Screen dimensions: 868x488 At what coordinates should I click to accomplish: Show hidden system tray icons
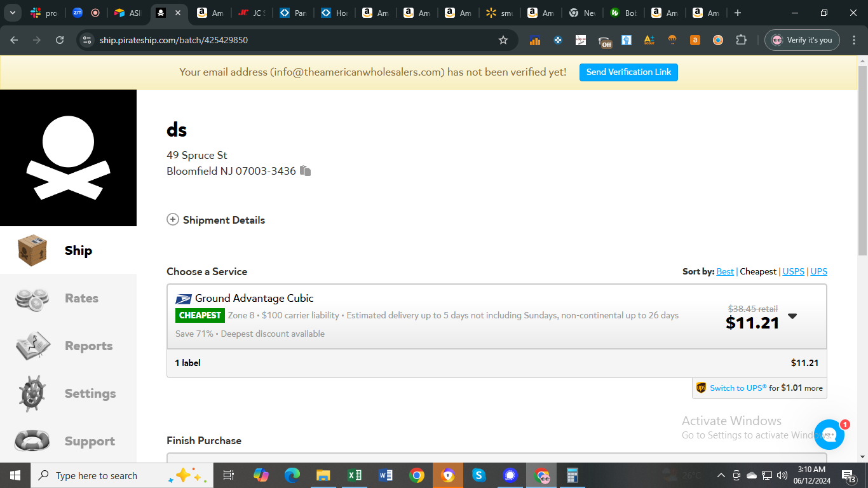coord(721,475)
